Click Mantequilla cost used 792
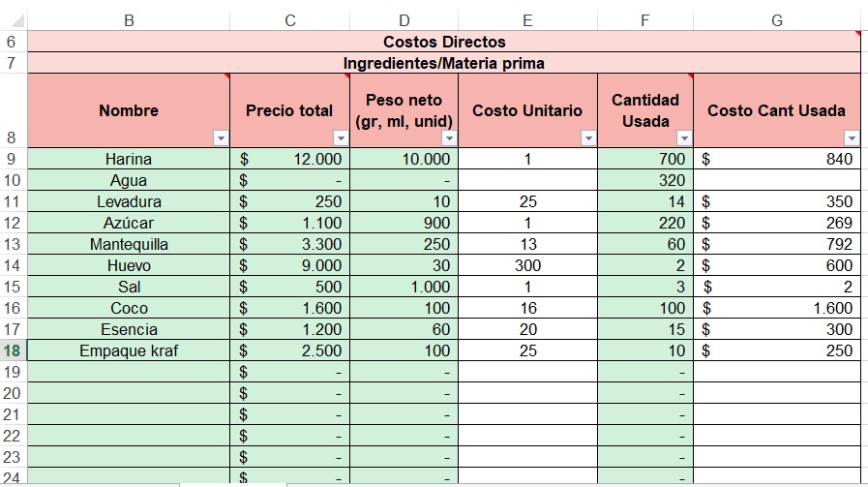The image size is (868, 487). [777, 244]
